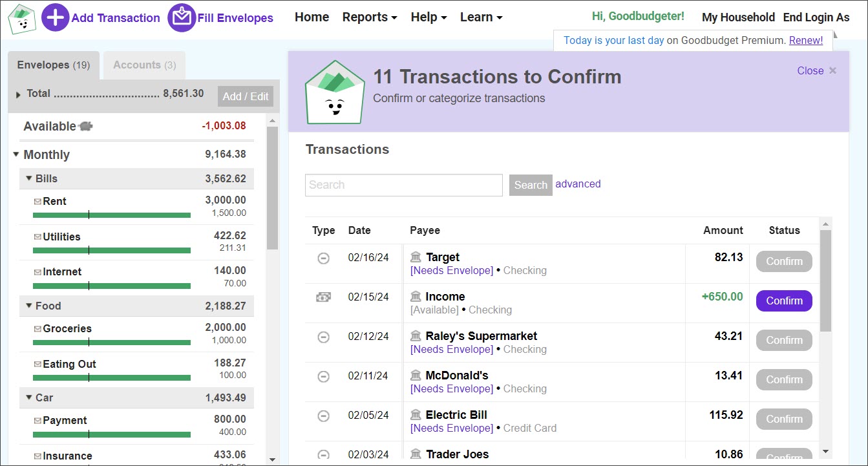Confirm the McDonald's 13.41 transaction
This screenshot has width=868, height=466.
click(x=784, y=380)
